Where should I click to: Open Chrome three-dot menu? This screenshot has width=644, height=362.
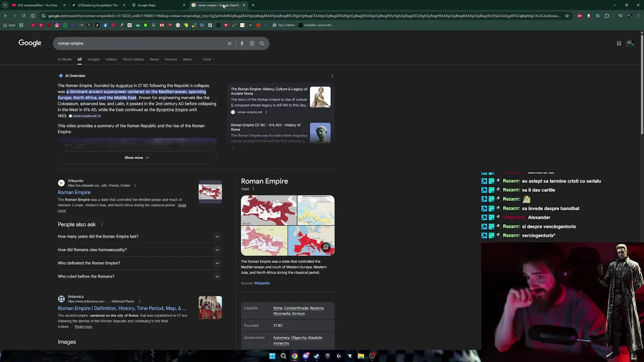click(638, 16)
